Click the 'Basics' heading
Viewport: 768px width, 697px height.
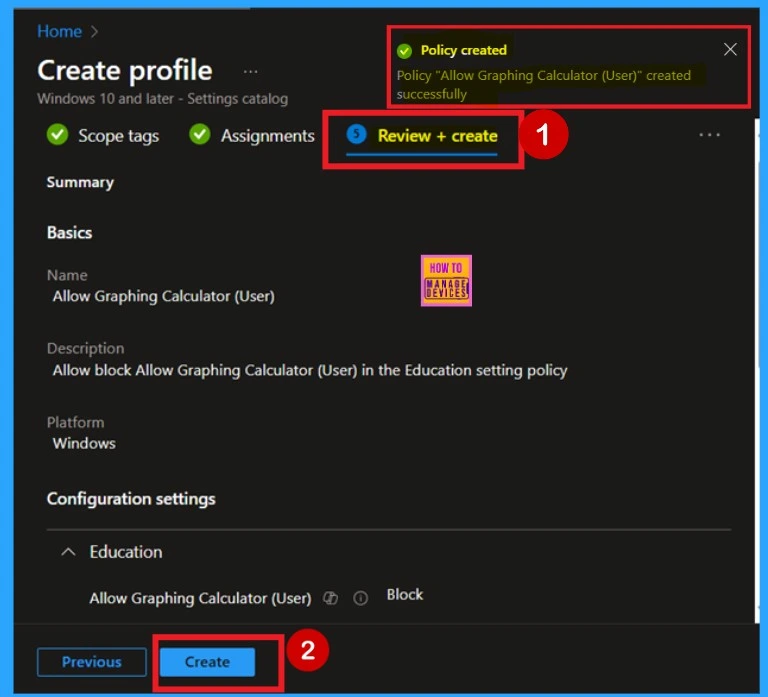[70, 233]
